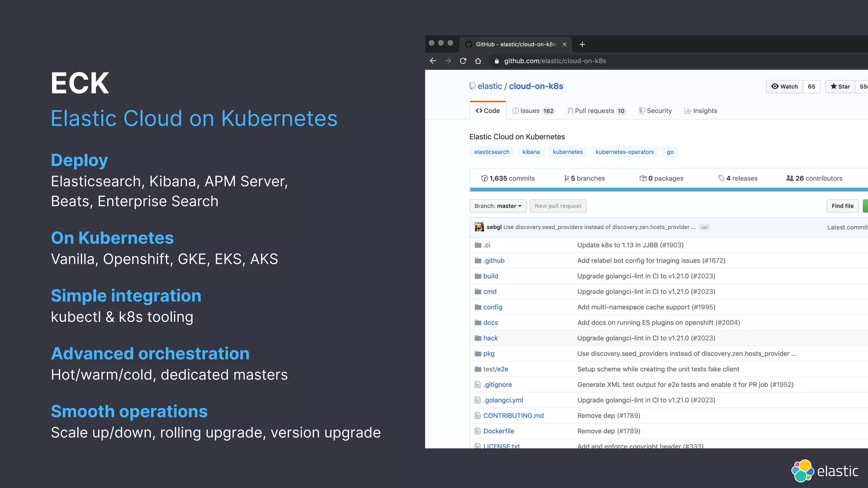Open the test/e2e folder
Viewport: 868px width, 488px height.
(x=496, y=369)
